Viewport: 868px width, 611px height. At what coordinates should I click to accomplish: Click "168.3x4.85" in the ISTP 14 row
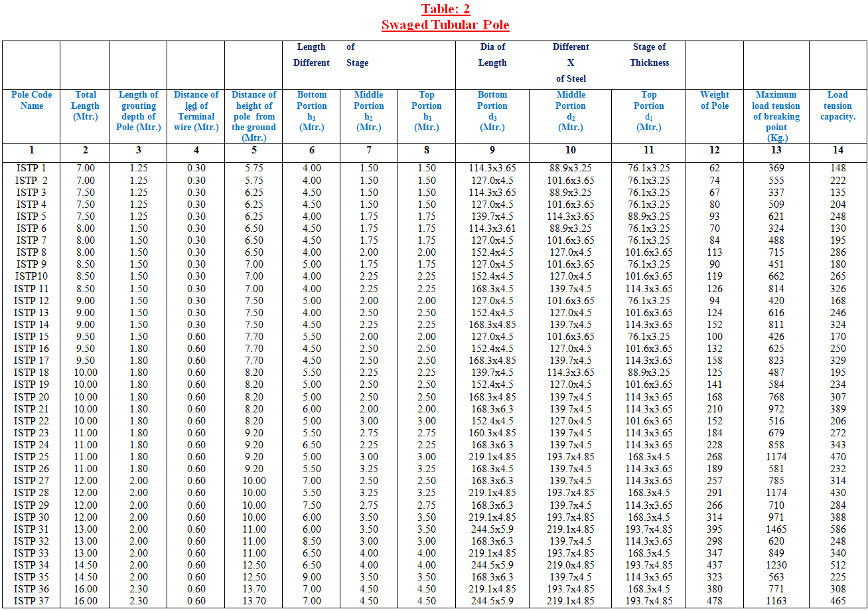(x=492, y=325)
